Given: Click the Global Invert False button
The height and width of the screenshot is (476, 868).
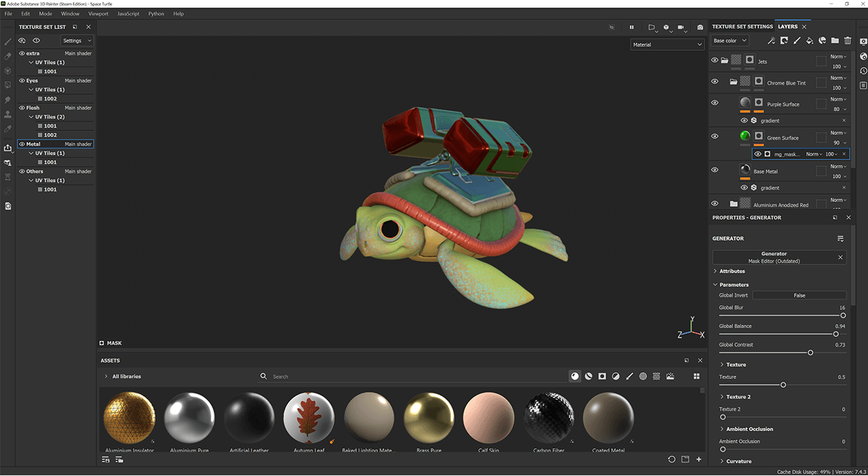Looking at the screenshot, I should 799,296.
